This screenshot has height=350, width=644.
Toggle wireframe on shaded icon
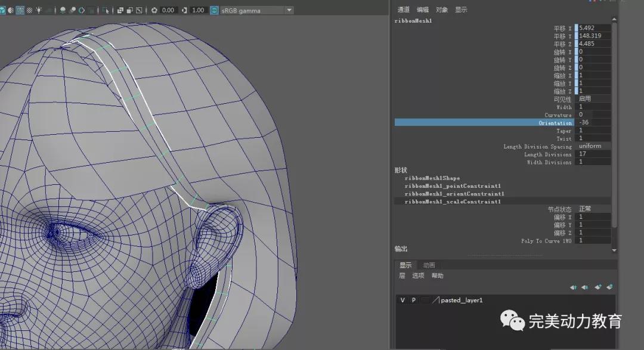coord(20,10)
